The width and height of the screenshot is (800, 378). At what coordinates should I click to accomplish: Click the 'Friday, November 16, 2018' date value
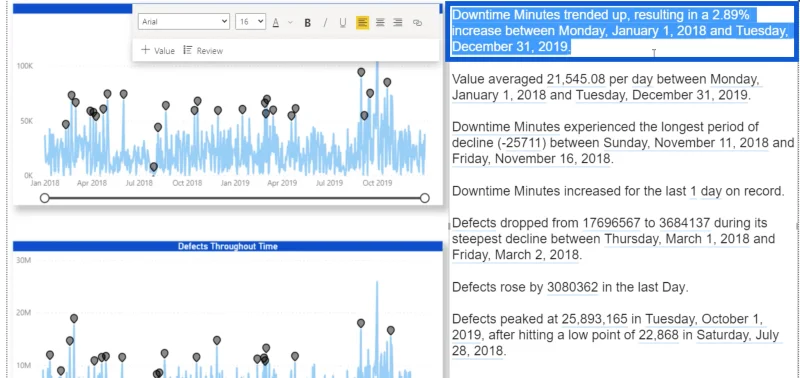[x=531, y=159]
